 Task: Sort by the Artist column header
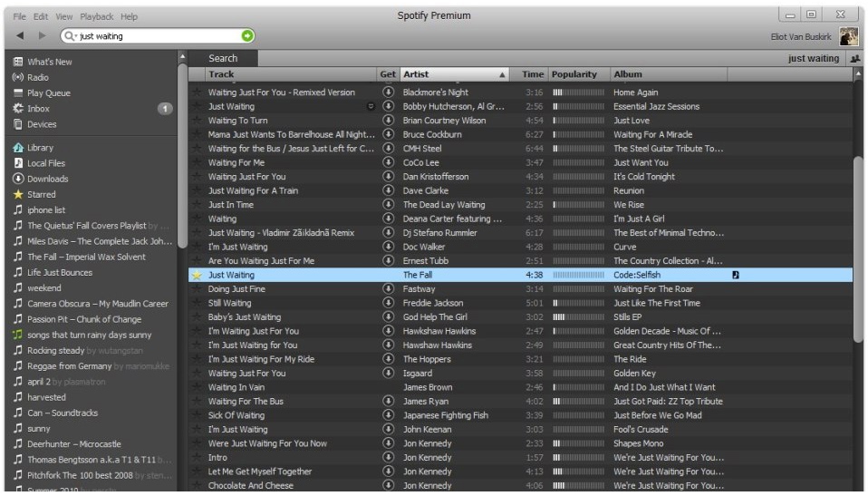click(454, 74)
